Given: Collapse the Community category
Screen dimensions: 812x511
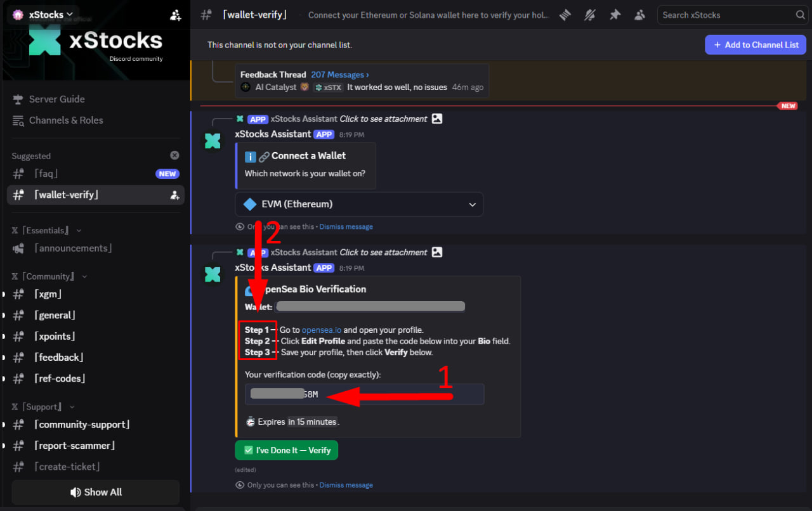Looking at the screenshot, I should [x=49, y=276].
